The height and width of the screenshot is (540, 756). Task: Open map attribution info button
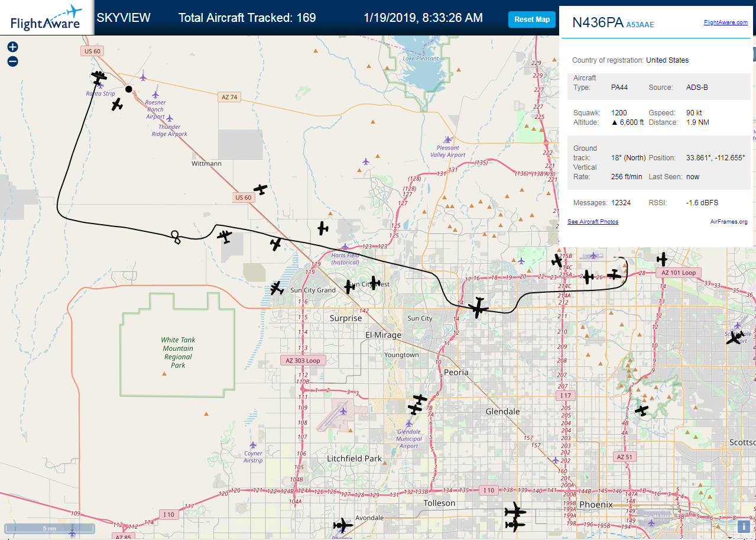(x=744, y=526)
